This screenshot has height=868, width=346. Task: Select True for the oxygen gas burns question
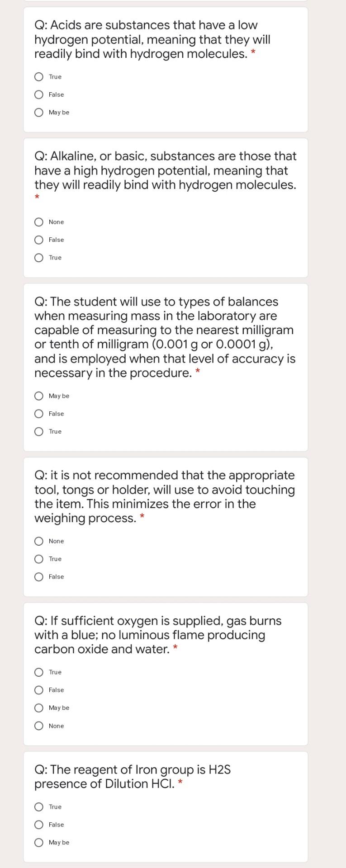tap(39, 672)
